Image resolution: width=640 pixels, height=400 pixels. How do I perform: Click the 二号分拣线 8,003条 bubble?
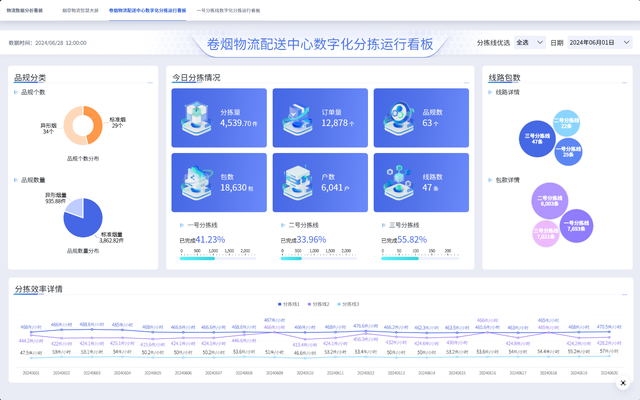(x=550, y=201)
